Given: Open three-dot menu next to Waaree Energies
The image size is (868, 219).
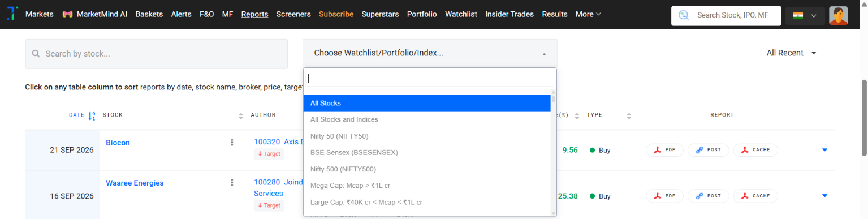Looking at the screenshot, I should coord(232,183).
